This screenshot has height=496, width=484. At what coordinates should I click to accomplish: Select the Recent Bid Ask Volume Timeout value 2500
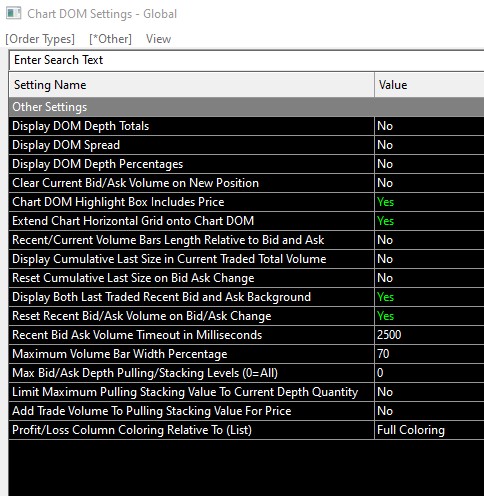(429, 335)
